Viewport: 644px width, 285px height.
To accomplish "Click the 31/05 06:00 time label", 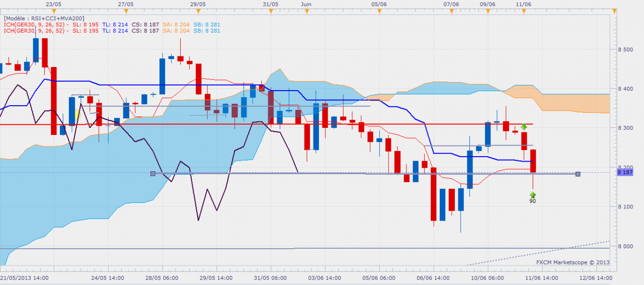I will point(271,277).
